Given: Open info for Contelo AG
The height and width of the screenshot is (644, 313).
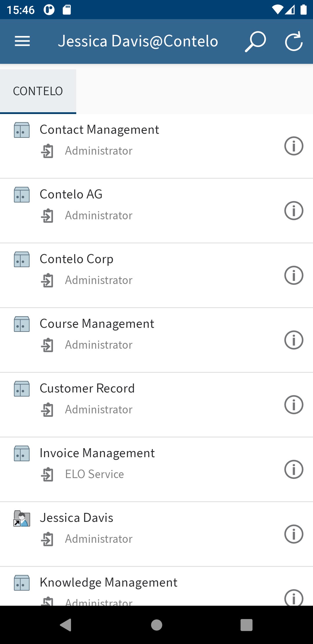Looking at the screenshot, I should 294,211.
